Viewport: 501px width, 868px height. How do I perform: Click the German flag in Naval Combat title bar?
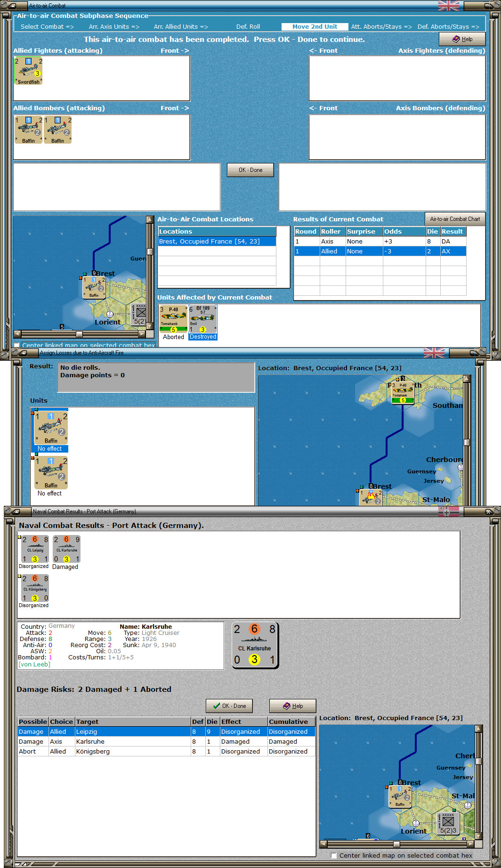(448, 511)
